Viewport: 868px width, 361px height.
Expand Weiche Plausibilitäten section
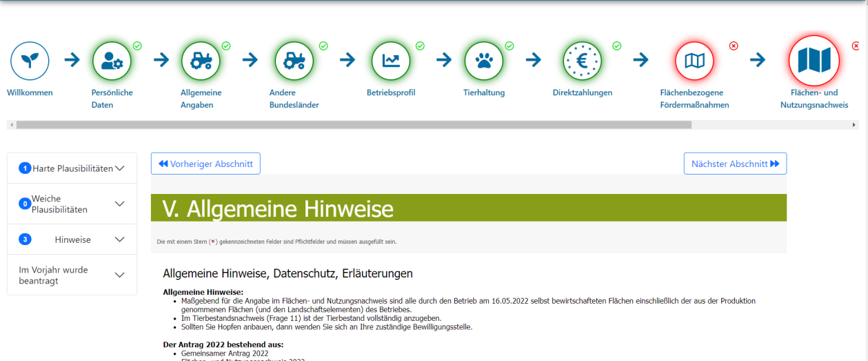[72, 204]
